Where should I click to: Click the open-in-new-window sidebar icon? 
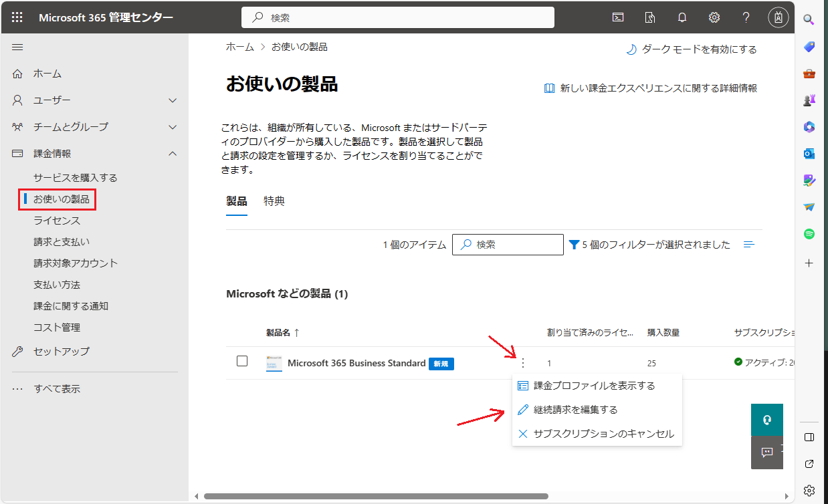[809, 464]
